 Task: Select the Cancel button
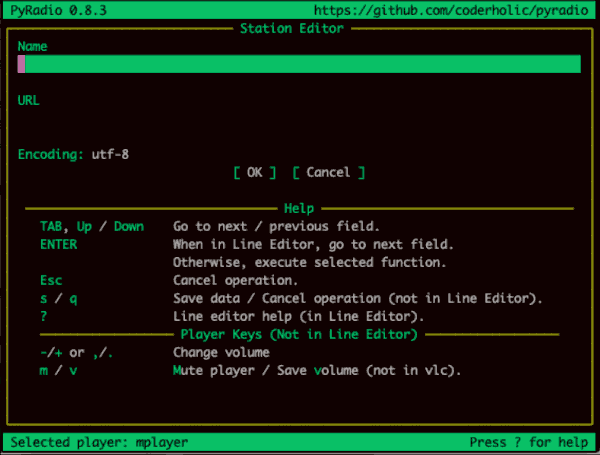328,172
